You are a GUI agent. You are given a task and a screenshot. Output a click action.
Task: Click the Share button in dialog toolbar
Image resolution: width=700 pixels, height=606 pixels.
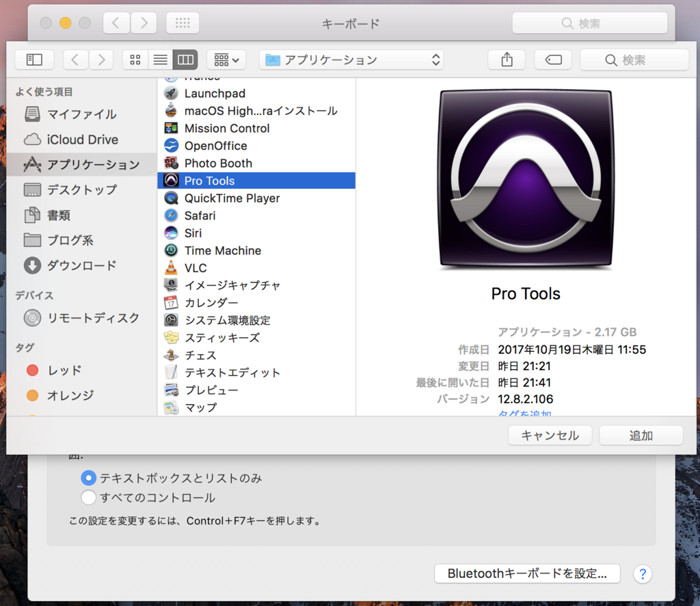point(507,60)
